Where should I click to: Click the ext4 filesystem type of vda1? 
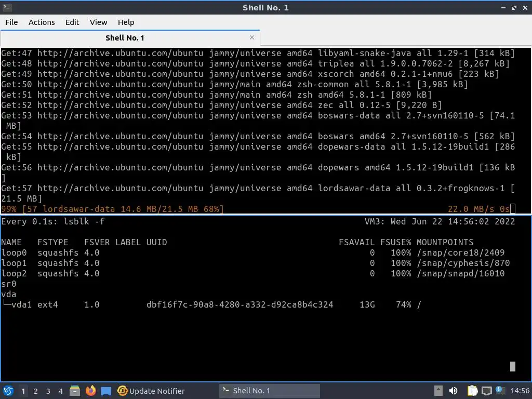tap(47, 304)
